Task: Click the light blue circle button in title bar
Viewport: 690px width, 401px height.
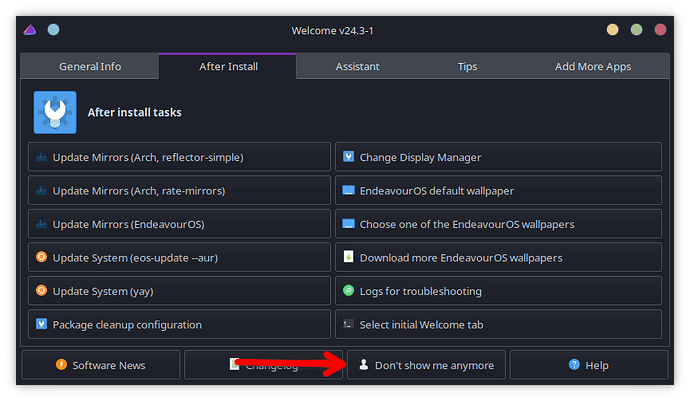Action: coord(53,30)
